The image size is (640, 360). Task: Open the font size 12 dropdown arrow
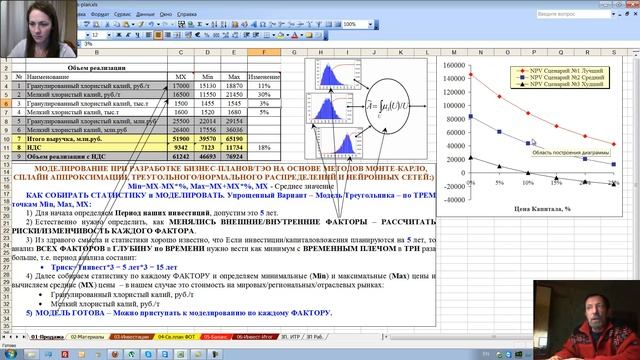(109, 35)
